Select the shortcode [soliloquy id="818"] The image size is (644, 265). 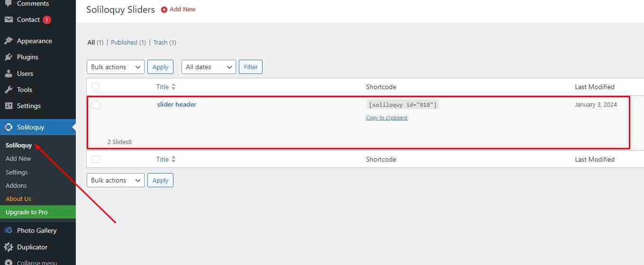pos(403,105)
